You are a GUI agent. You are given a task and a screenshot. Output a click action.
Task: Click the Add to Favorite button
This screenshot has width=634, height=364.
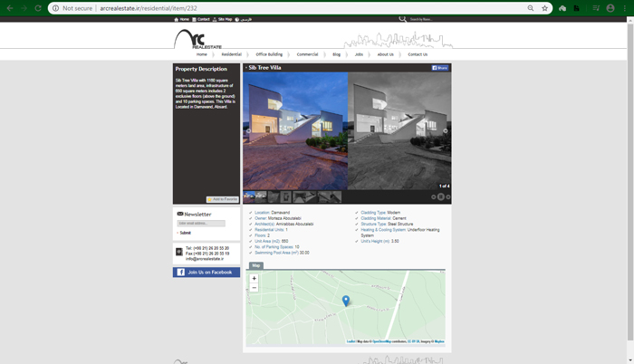pyautogui.click(x=223, y=199)
